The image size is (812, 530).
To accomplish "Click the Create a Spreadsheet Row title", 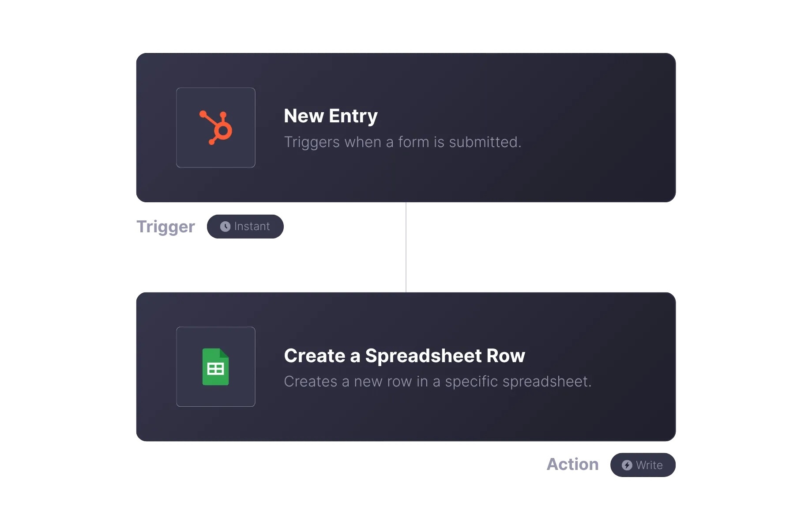I will (x=404, y=356).
